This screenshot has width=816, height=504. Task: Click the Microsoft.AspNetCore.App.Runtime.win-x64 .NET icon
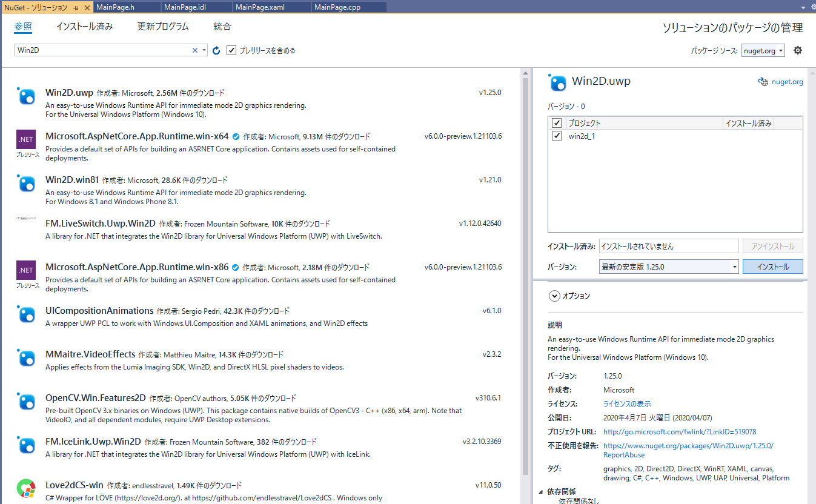pos(26,139)
